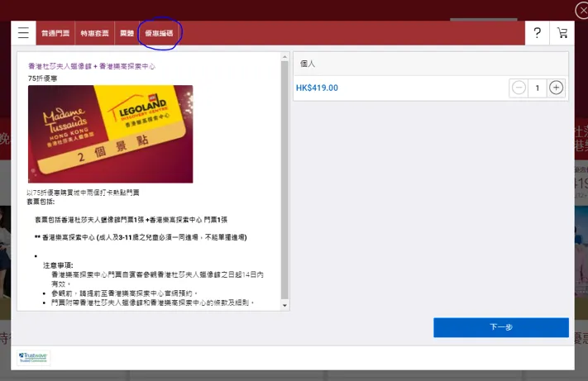Click the 注意事項: heading
This screenshot has width=588, height=381.
58,265
